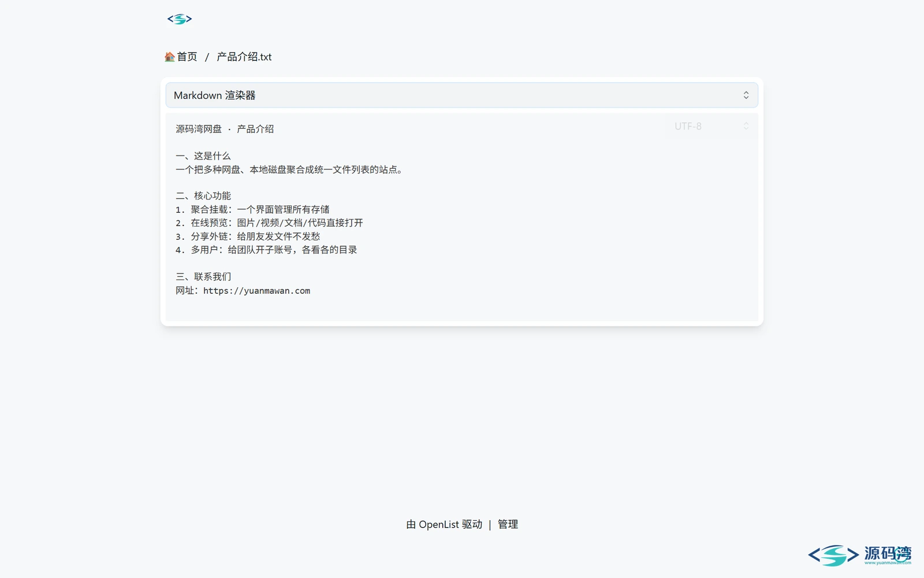Click the heading 源码湾网盘 · 产品介绍
This screenshot has height=578, width=924.
(x=225, y=129)
